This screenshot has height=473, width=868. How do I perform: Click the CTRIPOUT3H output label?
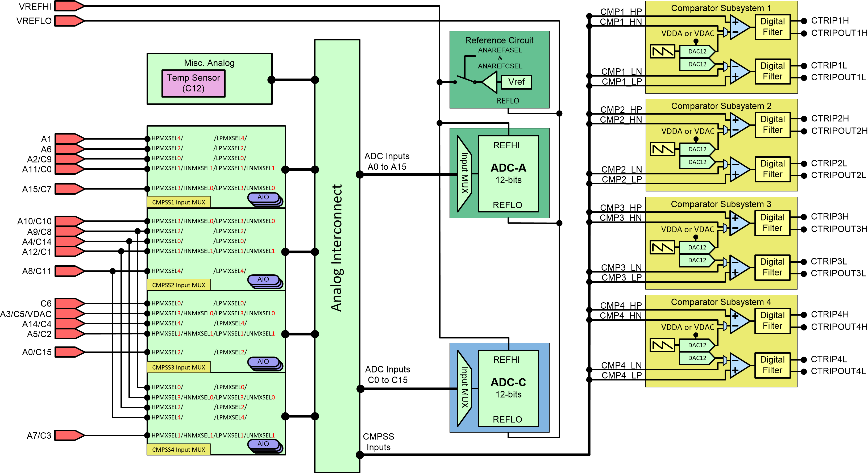pyautogui.click(x=839, y=229)
